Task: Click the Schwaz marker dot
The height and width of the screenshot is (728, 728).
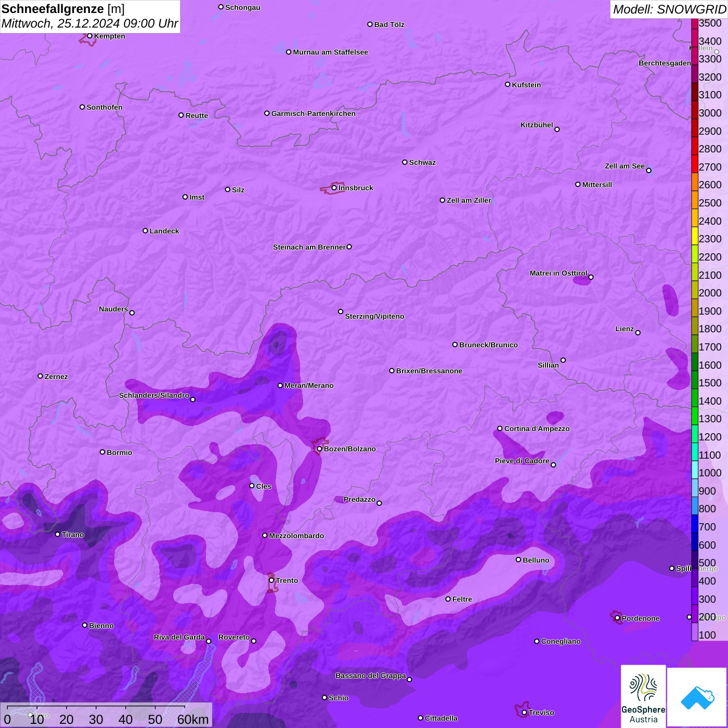Action: [405, 162]
